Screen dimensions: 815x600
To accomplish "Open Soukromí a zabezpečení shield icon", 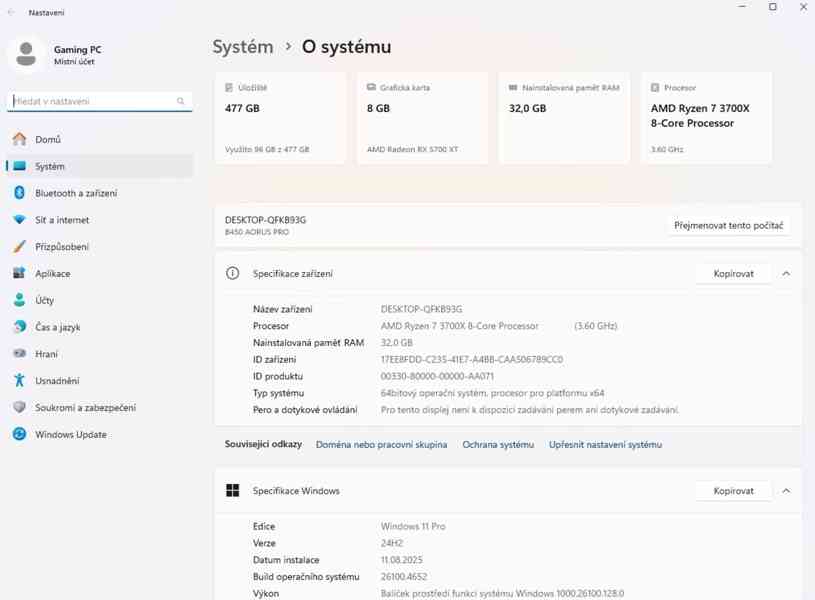I will [x=19, y=407].
